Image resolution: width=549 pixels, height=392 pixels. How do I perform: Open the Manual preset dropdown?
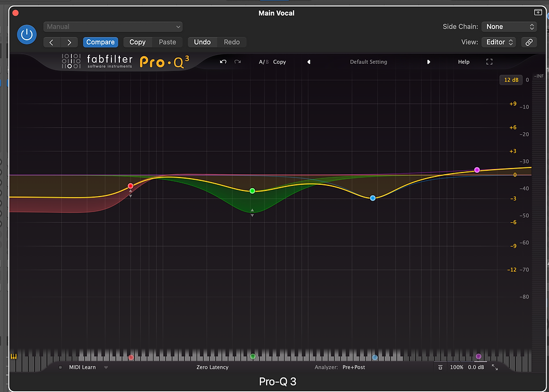(113, 27)
